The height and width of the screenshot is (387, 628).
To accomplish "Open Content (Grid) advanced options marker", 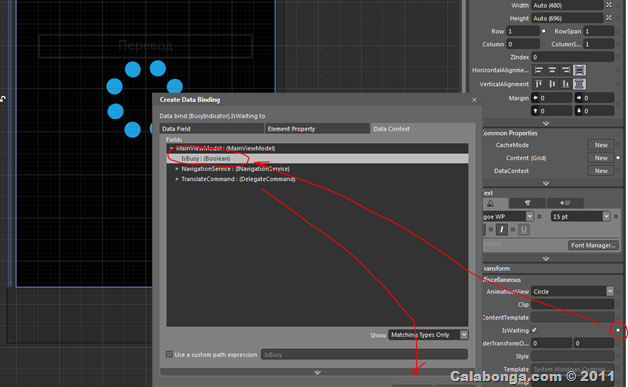I will tap(618, 158).
